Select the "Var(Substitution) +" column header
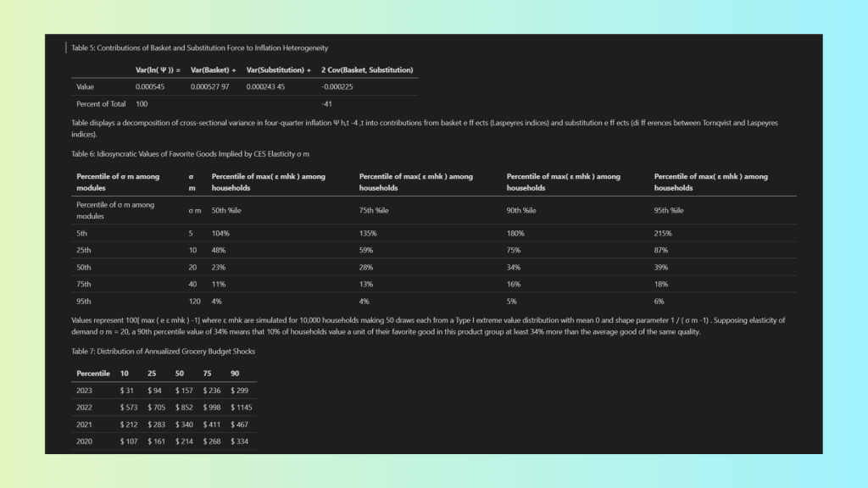This screenshot has height=488, width=868. tap(279, 69)
